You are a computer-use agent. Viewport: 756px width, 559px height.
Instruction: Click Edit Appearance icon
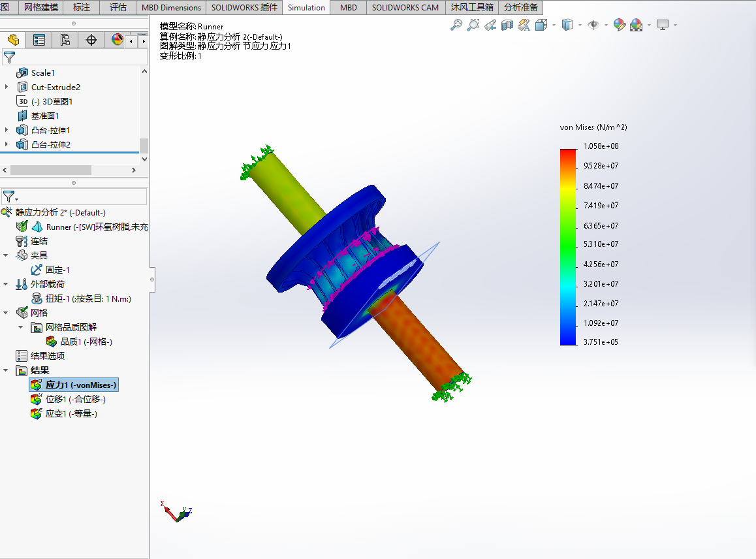[x=619, y=25]
